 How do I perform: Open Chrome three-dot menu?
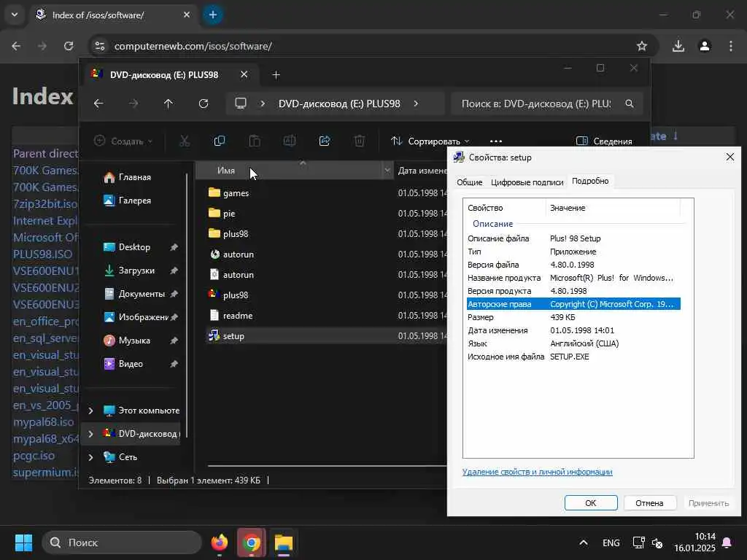[x=731, y=46]
